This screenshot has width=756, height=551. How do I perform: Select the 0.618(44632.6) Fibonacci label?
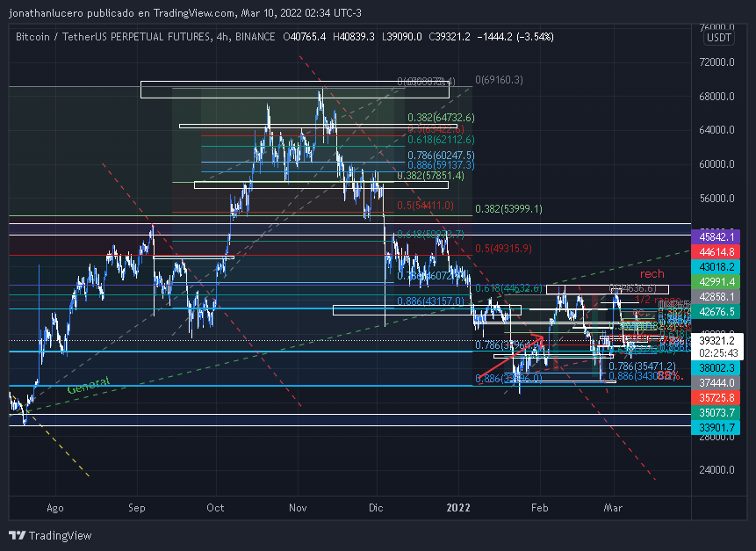tap(508, 288)
